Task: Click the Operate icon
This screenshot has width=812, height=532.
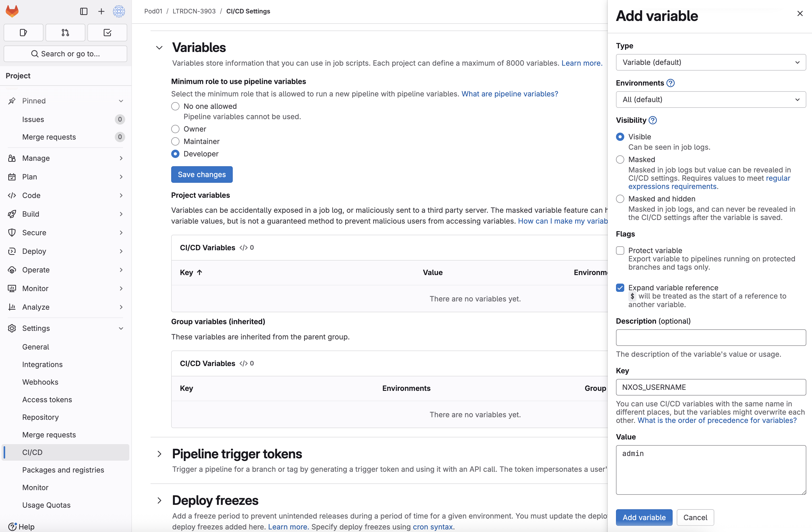Action: pos(12,270)
